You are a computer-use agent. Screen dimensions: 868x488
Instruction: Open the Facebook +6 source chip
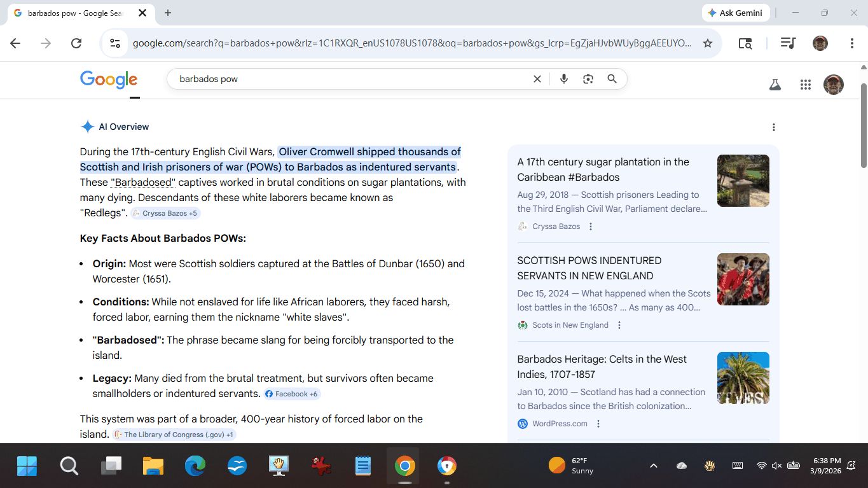291,394
